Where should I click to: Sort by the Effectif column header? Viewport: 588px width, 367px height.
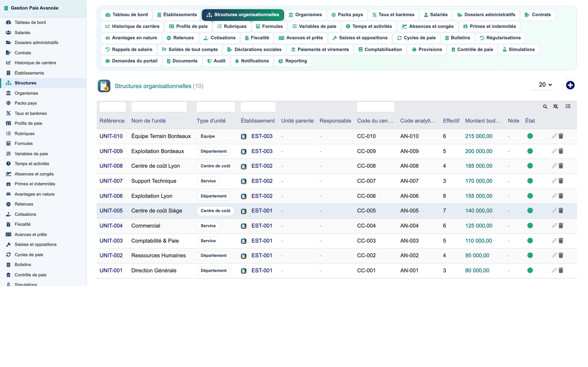pos(451,121)
